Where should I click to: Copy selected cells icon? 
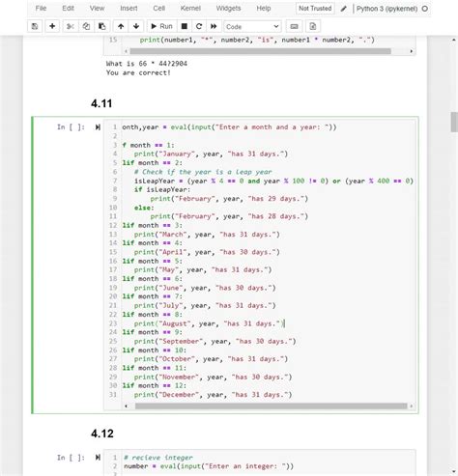[86, 26]
